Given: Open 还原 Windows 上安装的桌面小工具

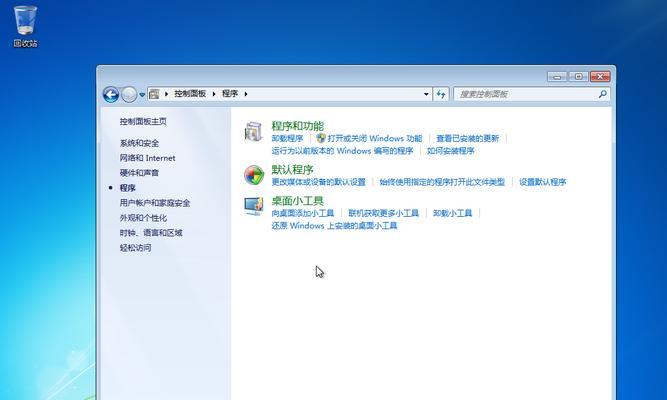Looking at the screenshot, I should click(x=334, y=226).
